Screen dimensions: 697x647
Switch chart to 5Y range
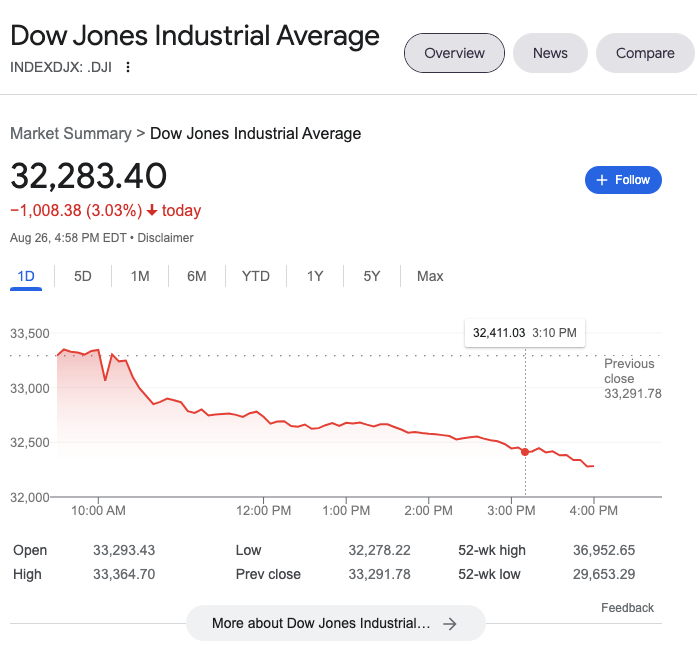pos(372,276)
